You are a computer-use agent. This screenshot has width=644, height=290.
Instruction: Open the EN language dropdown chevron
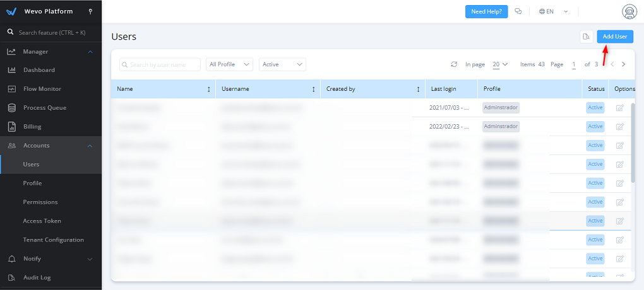pyautogui.click(x=566, y=11)
